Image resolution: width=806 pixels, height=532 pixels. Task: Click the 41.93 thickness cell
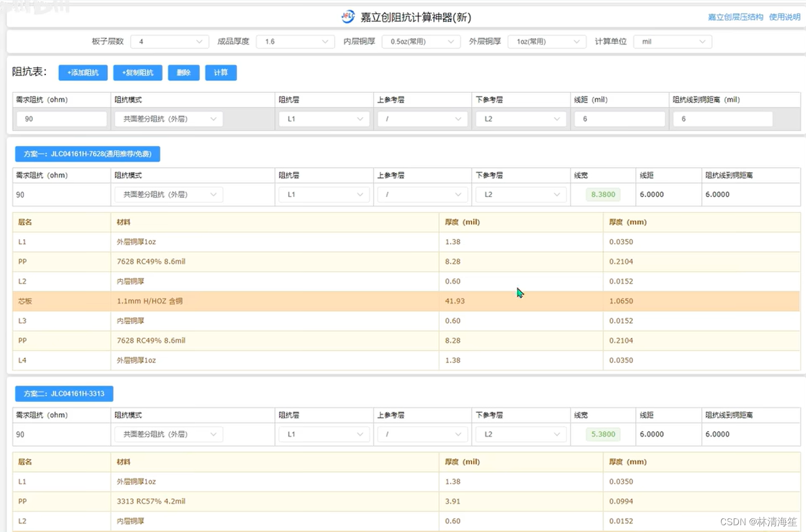click(521, 301)
